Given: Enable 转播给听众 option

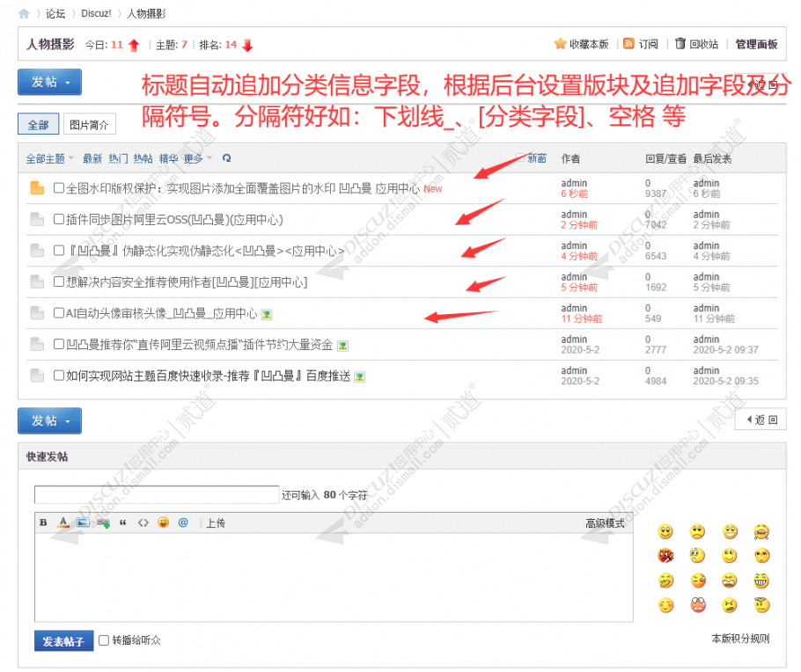Looking at the screenshot, I should tap(103, 640).
